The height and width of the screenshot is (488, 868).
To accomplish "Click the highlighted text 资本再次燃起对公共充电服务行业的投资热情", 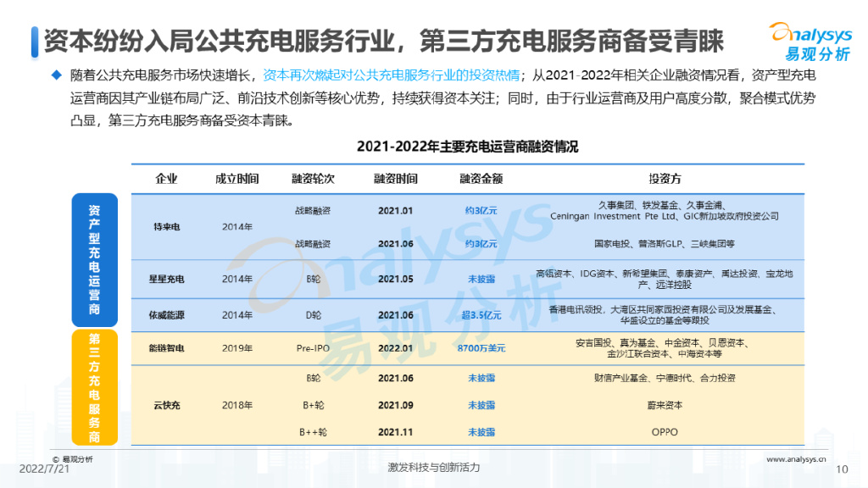I will 392,75.
